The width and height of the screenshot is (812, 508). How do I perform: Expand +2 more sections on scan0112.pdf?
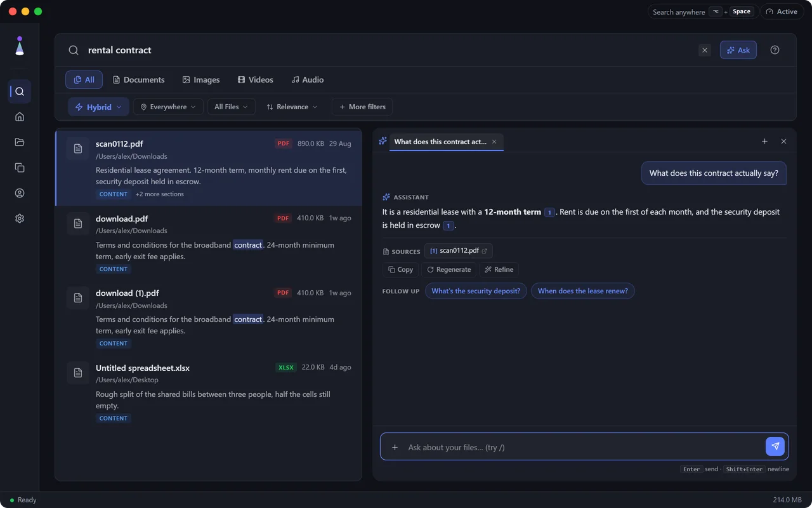[x=159, y=194]
